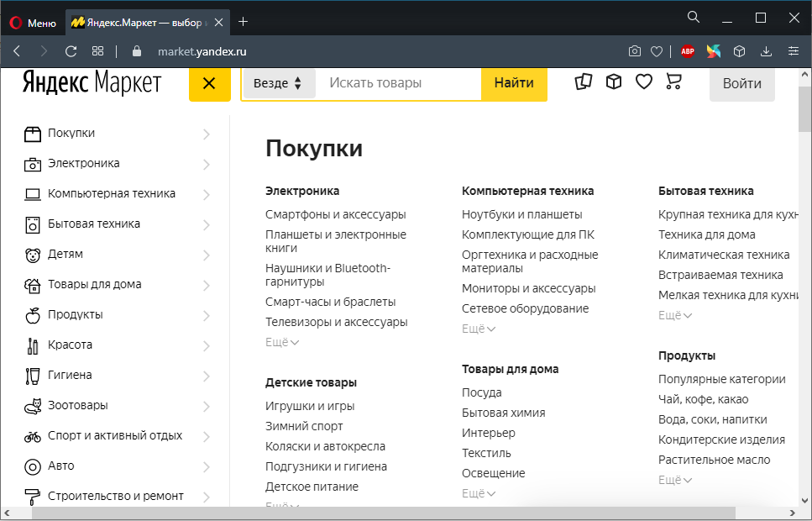Screen dimensions: 812x521
Task: Expand Ещё under Продукты list
Action: click(x=675, y=480)
